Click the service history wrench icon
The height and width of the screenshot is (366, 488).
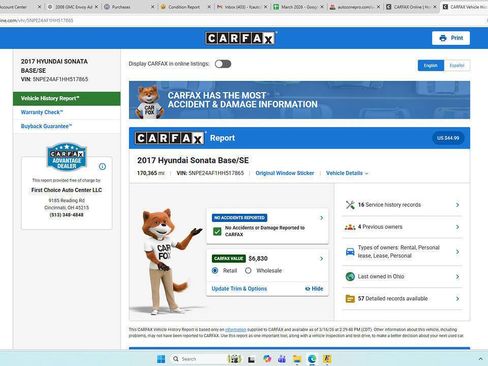(350, 205)
